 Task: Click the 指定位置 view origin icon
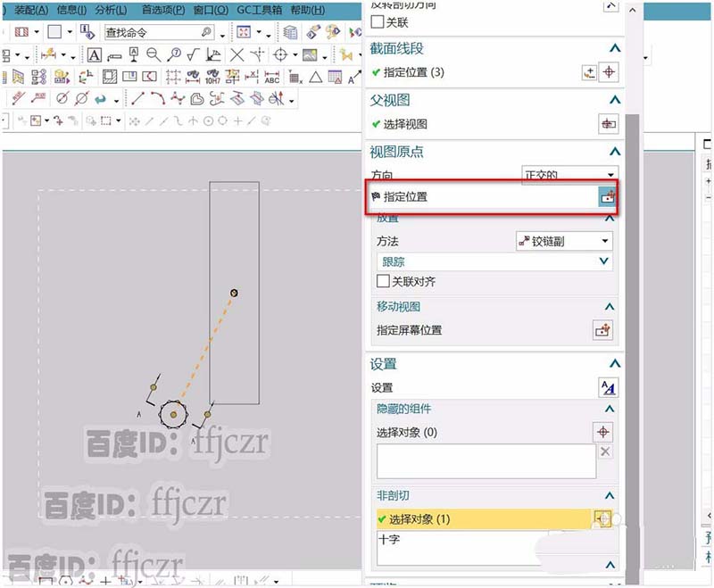pyautogui.click(x=608, y=197)
